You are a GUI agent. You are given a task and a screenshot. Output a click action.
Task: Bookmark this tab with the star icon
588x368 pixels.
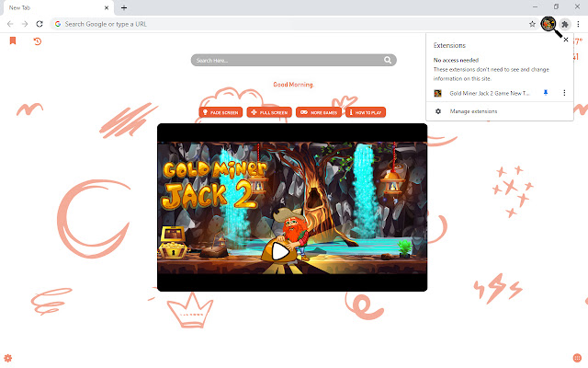(x=532, y=24)
